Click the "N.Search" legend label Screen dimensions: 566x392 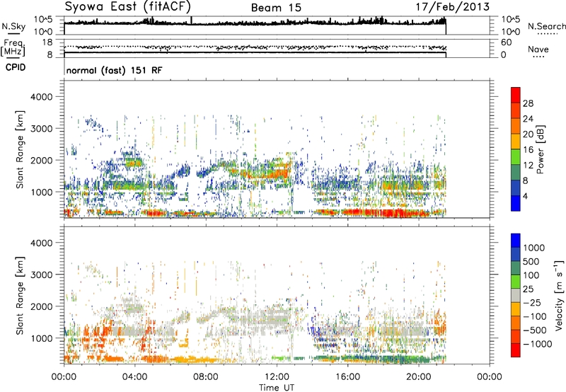click(547, 26)
